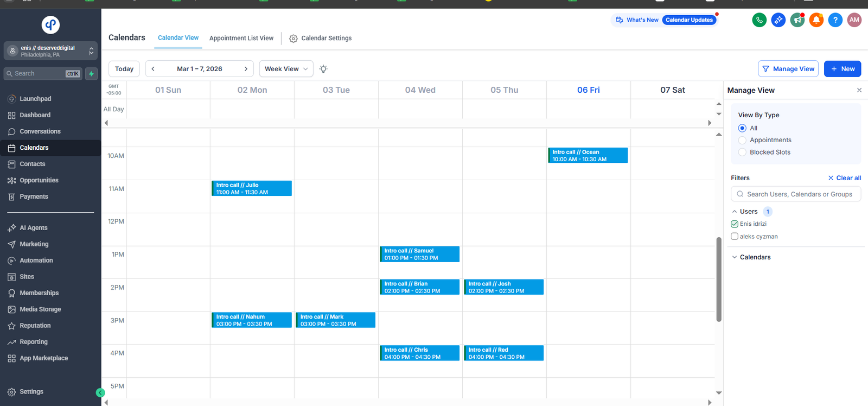Click the green megaphone announcements icon
The width and height of the screenshot is (868, 406).
tap(797, 20)
